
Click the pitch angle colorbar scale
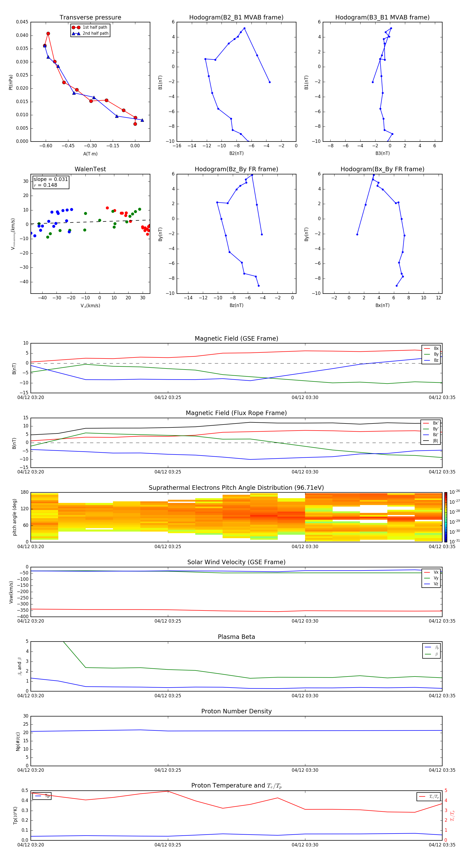[446, 517]
